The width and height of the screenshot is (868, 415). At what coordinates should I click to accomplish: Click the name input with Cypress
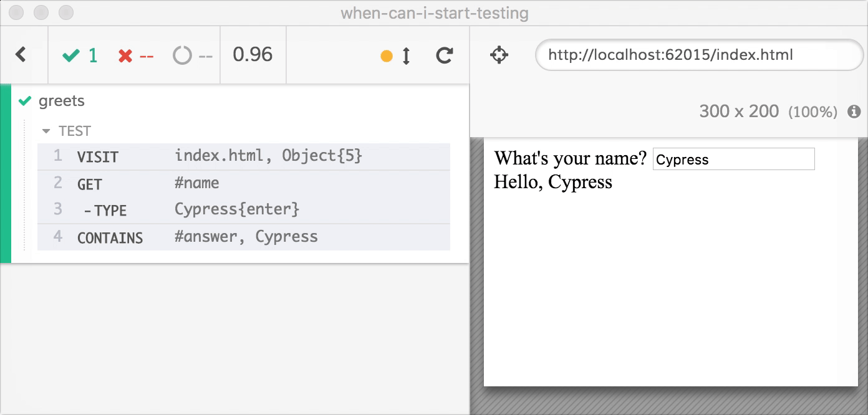[x=733, y=159]
